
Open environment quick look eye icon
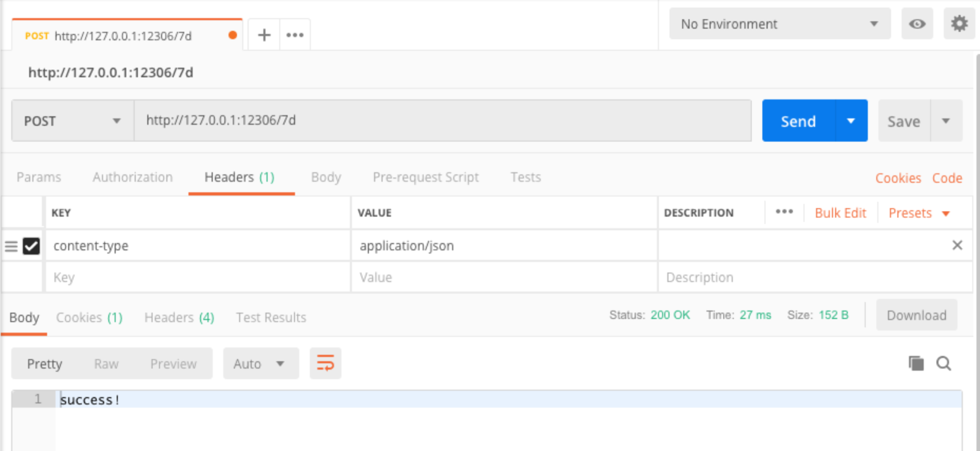(917, 23)
